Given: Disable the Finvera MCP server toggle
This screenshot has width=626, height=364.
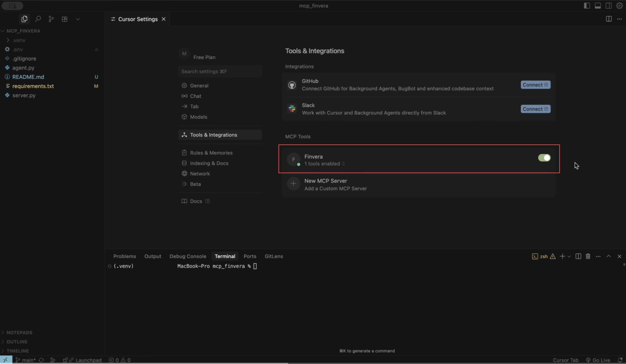Looking at the screenshot, I should [544, 158].
